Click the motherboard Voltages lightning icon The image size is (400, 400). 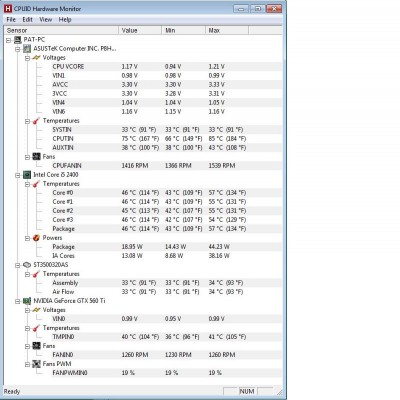(x=36, y=58)
